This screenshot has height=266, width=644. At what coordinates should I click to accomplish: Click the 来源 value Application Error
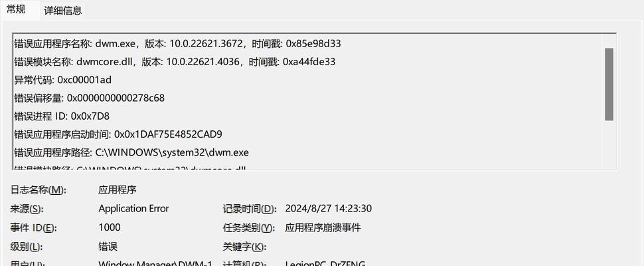[133, 208]
